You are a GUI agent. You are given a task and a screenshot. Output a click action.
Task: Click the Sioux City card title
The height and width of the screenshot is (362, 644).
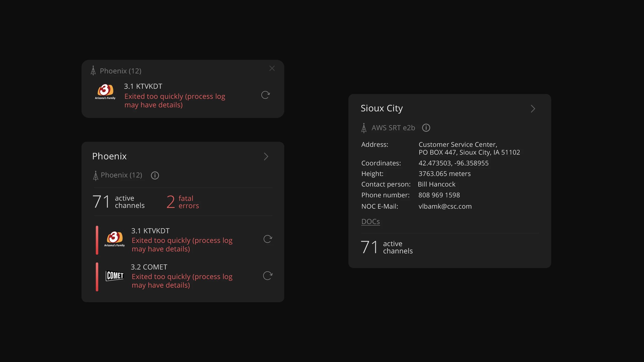click(382, 108)
